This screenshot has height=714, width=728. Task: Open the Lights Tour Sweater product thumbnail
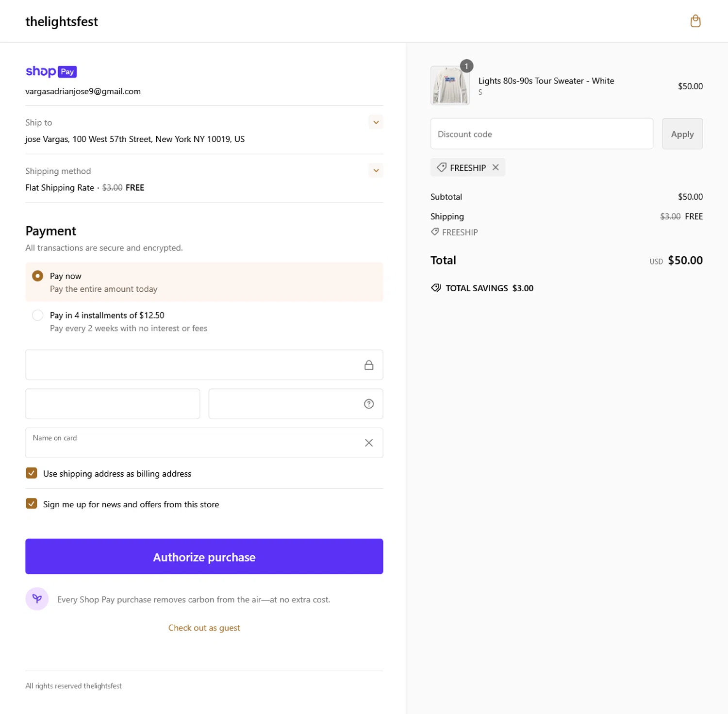click(x=450, y=85)
